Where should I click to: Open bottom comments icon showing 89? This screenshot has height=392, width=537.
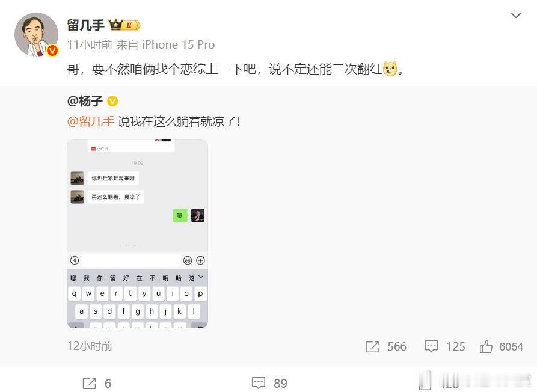coord(269,383)
